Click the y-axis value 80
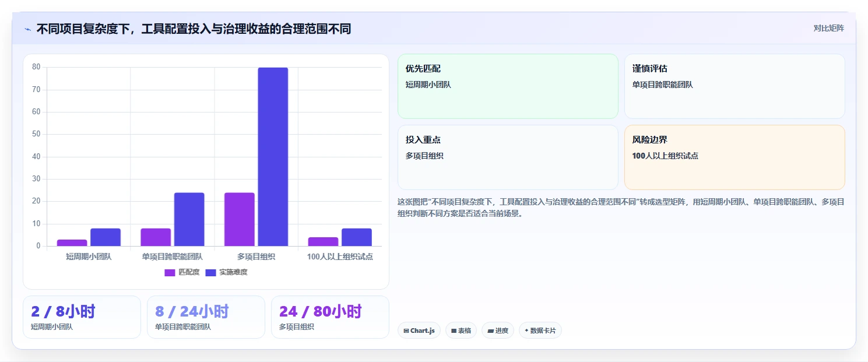868x362 pixels. click(x=36, y=67)
